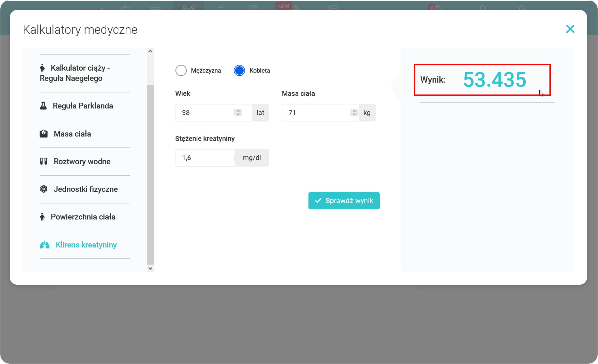Click the lungs icon beside Klirens kreatyniny
Image resolution: width=598 pixels, height=364 pixels.
pos(44,245)
